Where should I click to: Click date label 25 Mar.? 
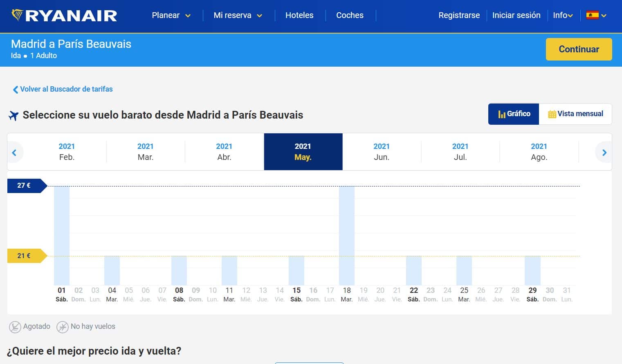(464, 294)
